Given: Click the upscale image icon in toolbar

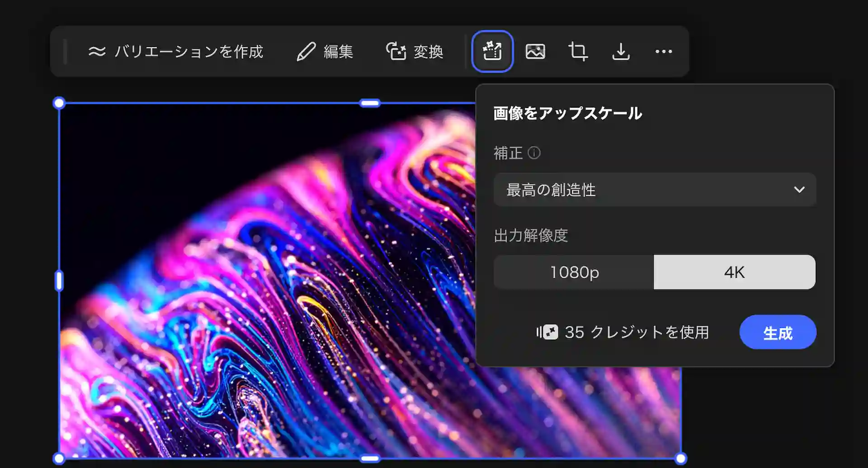Looking at the screenshot, I should coord(492,51).
